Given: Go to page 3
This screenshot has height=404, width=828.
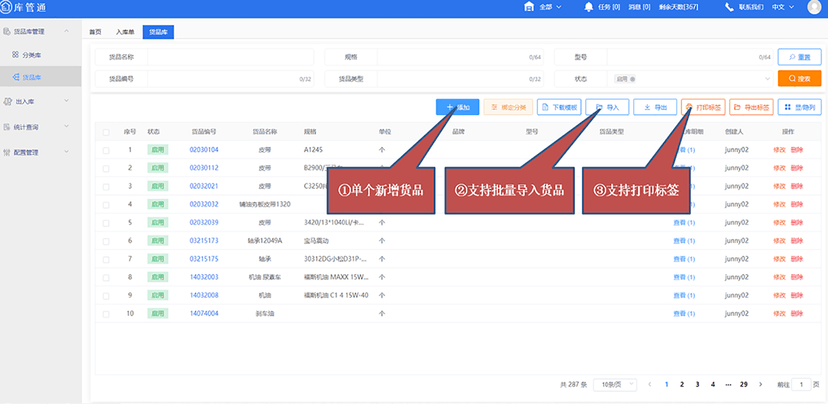Looking at the screenshot, I should pyautogui.click(x=697, y=384).
